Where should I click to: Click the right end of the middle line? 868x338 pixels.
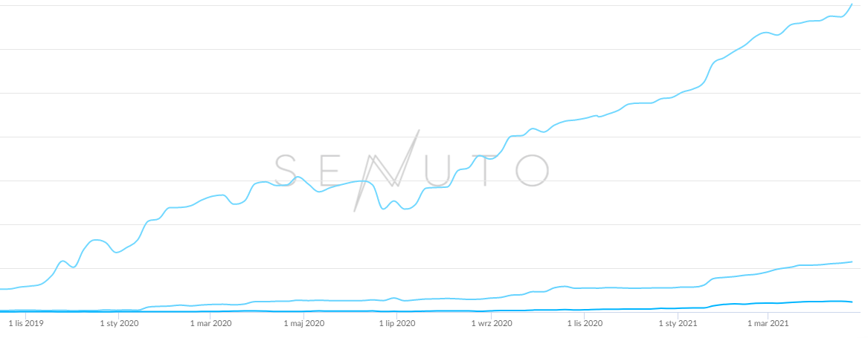[852, 261]
